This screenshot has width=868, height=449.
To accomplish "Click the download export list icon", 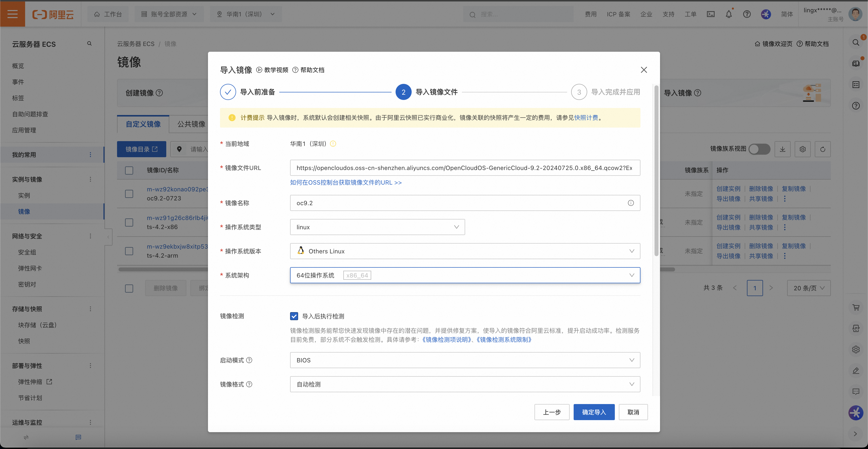I will [x=782, y=149].
